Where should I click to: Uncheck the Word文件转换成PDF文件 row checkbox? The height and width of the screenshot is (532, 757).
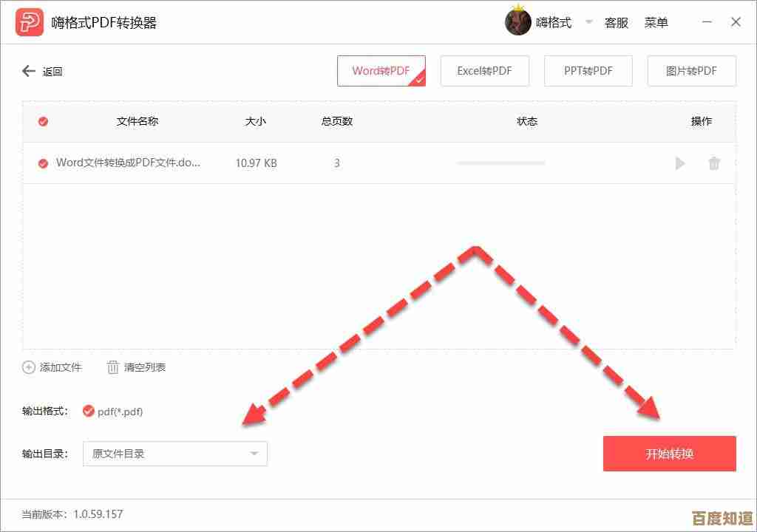point(42,163)
